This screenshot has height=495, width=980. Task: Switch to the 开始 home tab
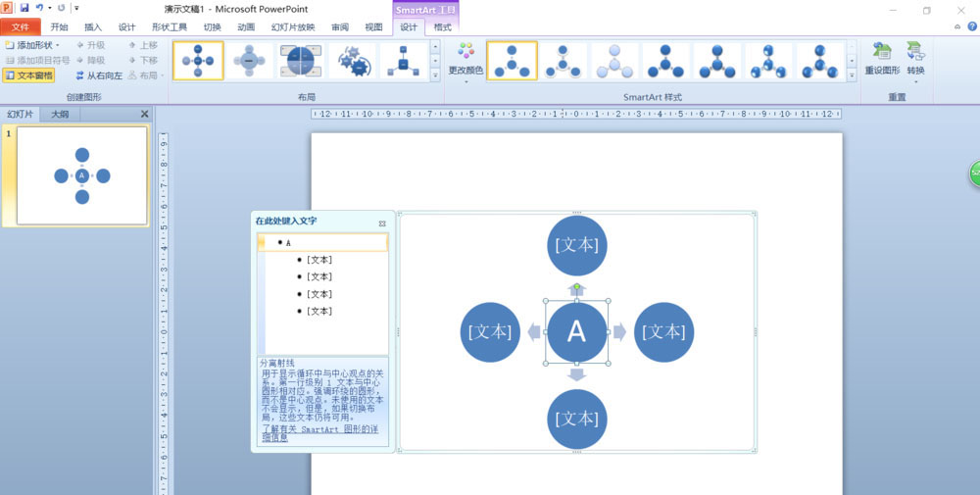pos(60,26)
